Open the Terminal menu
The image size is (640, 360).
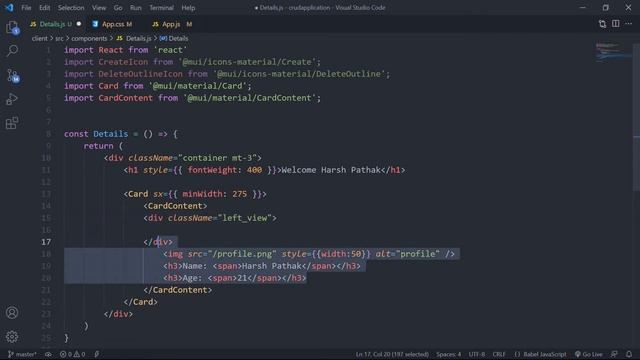click(x=161, y=8)
